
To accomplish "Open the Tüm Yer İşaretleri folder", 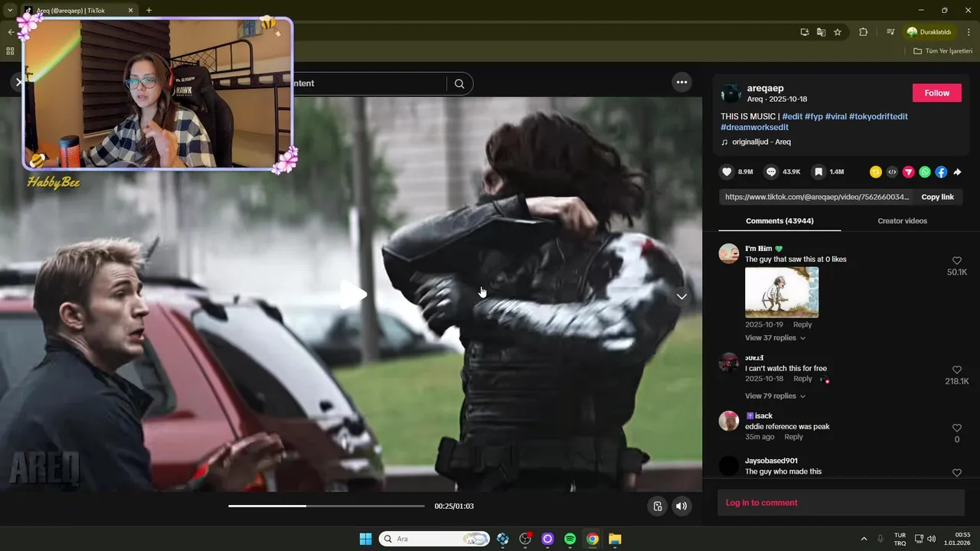I will [942, 51].
